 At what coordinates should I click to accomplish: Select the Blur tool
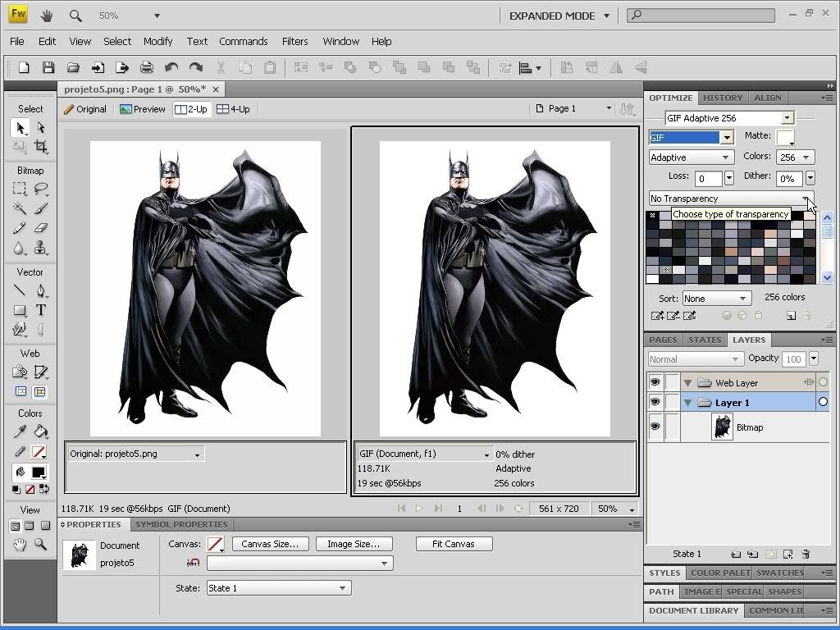tap(20, 248)
